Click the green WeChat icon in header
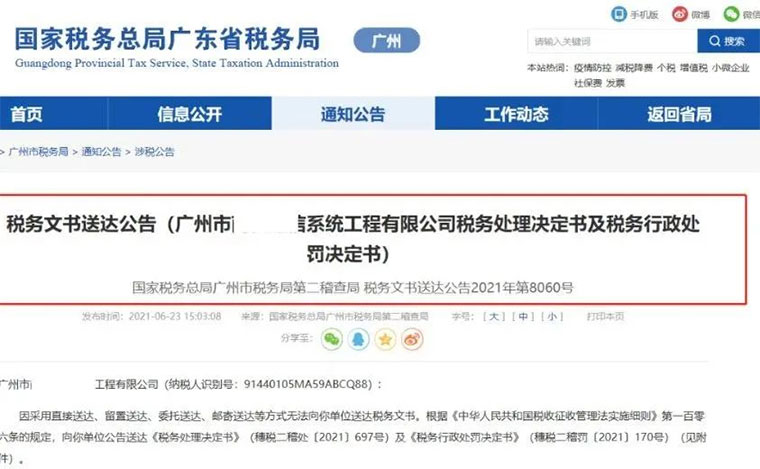 (x=731, y=14)
